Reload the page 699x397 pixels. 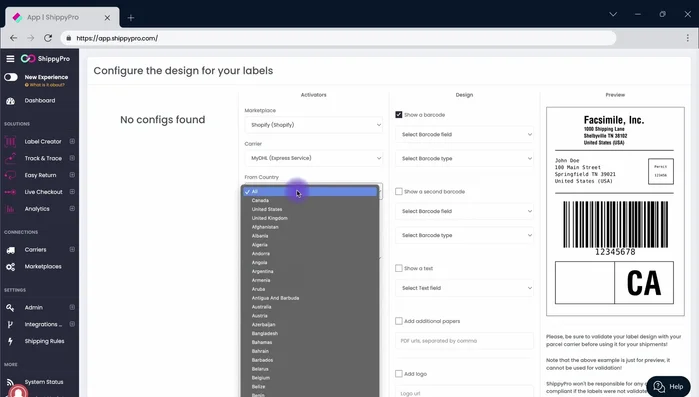point(48,38)
